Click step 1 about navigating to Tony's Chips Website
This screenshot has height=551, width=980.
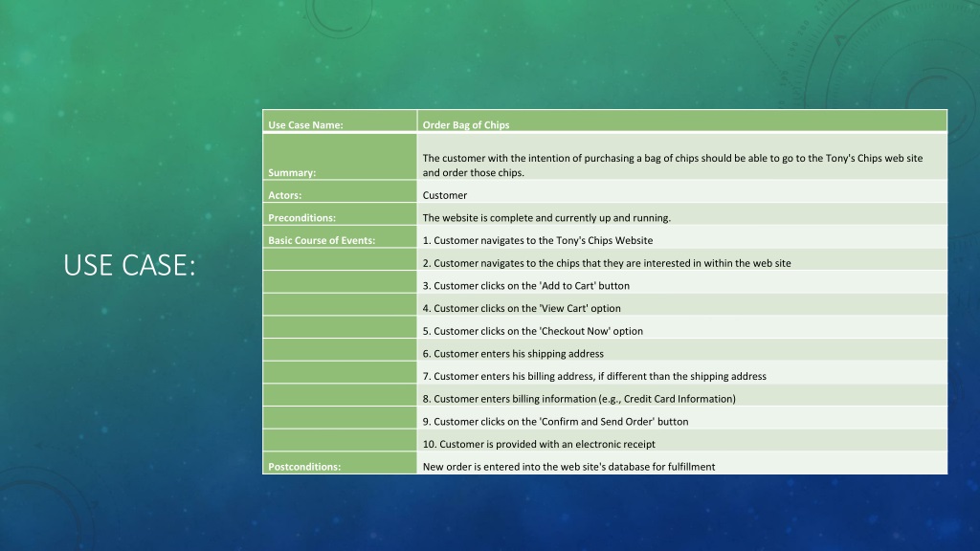tap(538, 240)
